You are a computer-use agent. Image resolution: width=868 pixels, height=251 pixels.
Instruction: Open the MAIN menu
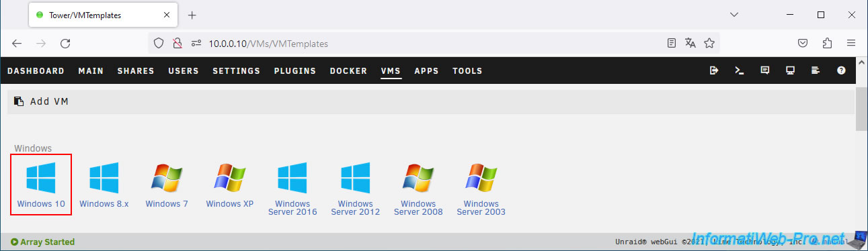click(91, 70)
